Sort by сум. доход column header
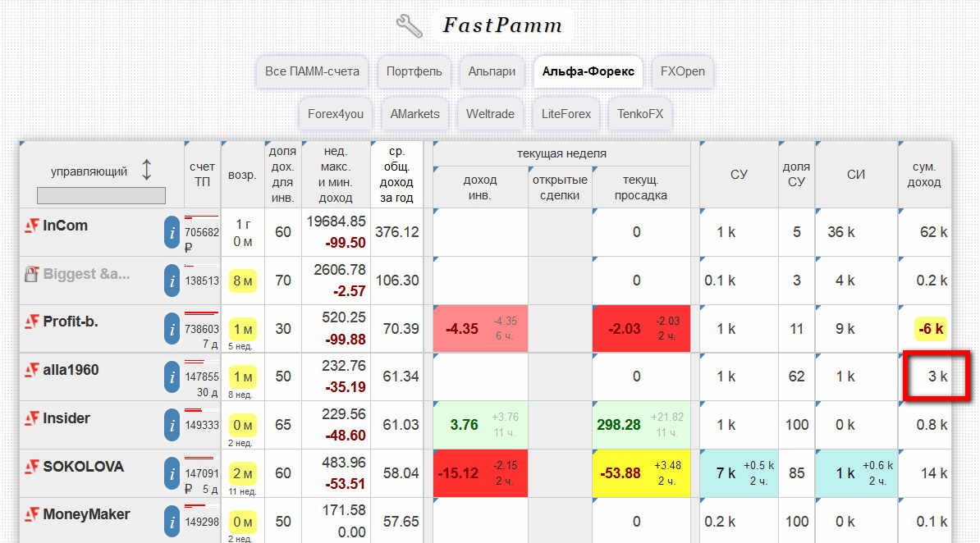The height and width of the screenshot is (543, 980). pyautogui.click(x=924, y=174)
